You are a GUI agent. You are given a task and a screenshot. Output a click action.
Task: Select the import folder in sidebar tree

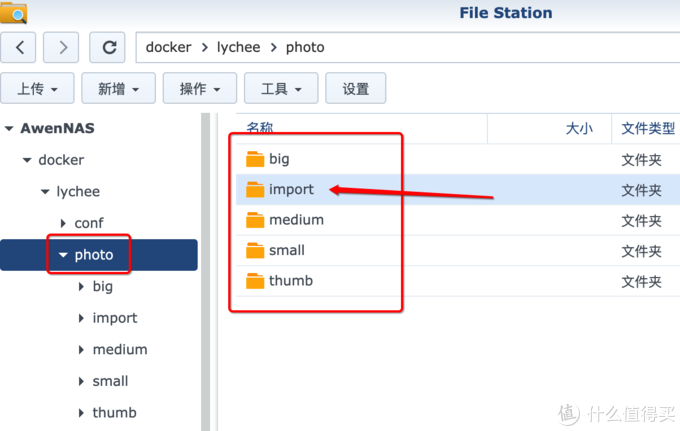(115, 318)
